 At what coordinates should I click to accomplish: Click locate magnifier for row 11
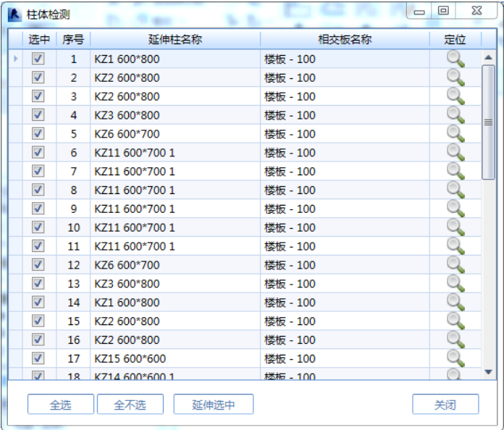[455, 246]
